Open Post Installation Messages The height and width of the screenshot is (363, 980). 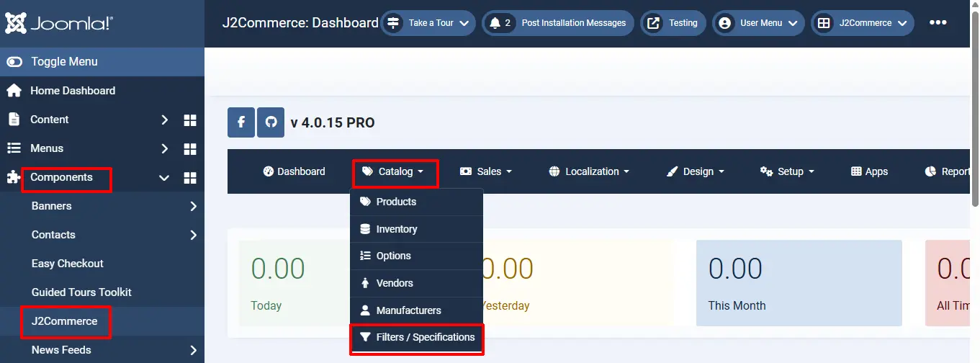tap(558, 23)
